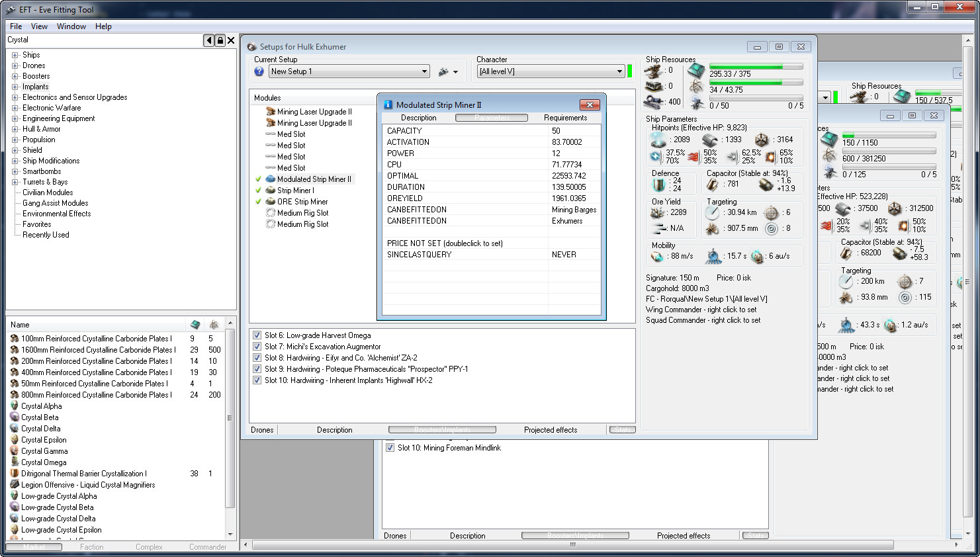Click the Modulated Strip Miner II module icon
980x557 pixels.
(x=270, y=179)
